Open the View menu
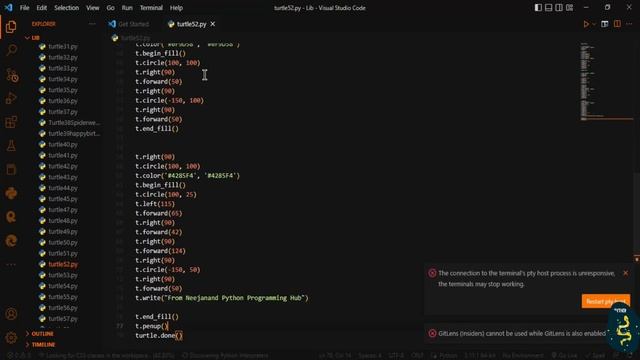Image resolution: width=640 pixels, height=360 pixels. coord(93,8)
